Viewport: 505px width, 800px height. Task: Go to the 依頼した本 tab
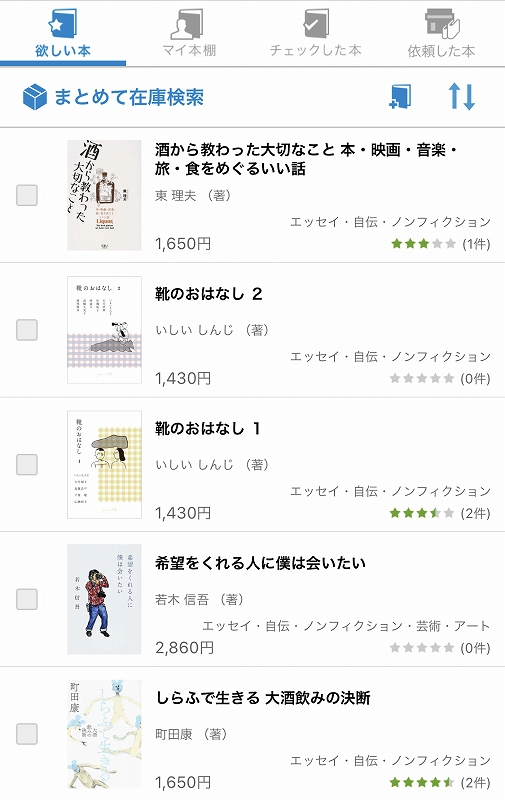[441, 33]
